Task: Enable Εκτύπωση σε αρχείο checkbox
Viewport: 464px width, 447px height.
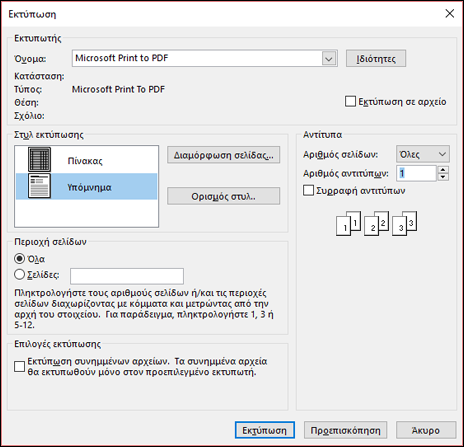Action: click(x=350, y=101)
